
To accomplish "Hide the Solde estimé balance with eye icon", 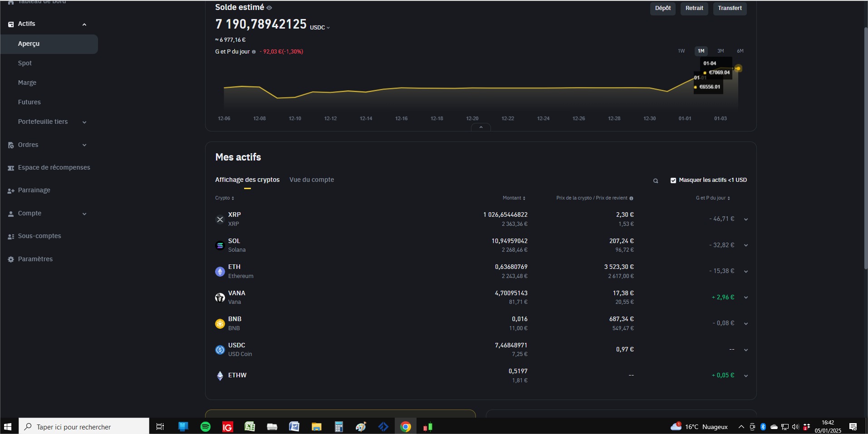I will tap(269, 8).
